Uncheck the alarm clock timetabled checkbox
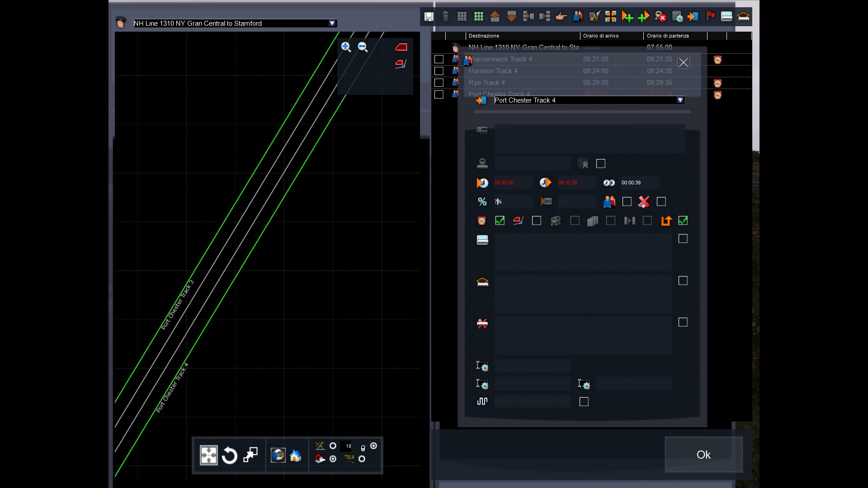Image resolution: width=868 pixels, height=488 pixels. tap(500, 221)
